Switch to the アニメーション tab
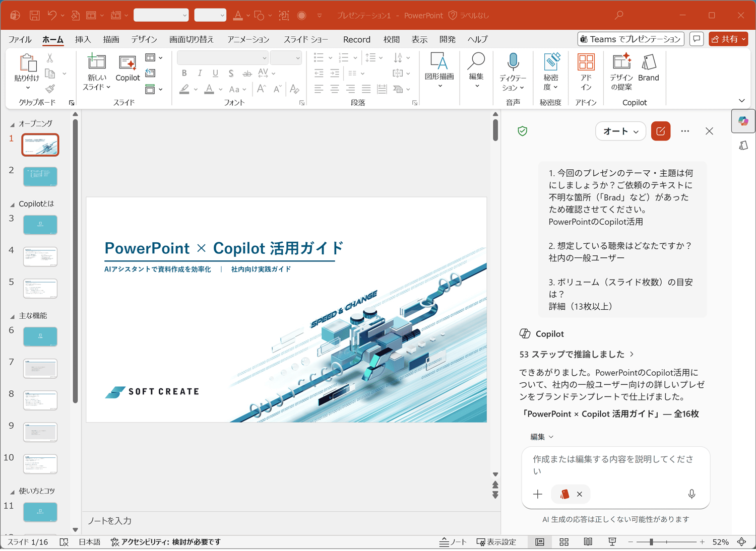This screenshot has height=551, width=756. click(248, 39)
